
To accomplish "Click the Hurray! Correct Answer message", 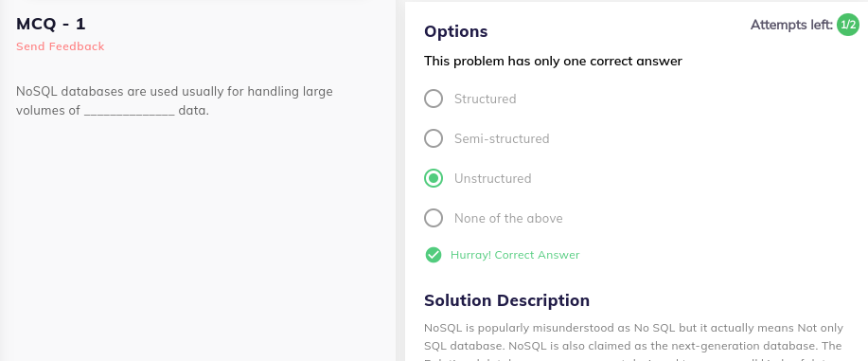I will [x=515, y=255].
